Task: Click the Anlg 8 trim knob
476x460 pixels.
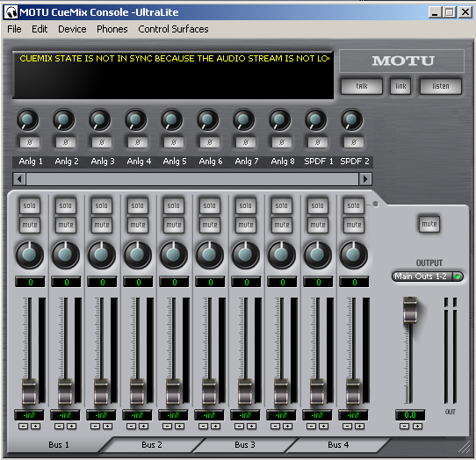Action: [280, 120]
